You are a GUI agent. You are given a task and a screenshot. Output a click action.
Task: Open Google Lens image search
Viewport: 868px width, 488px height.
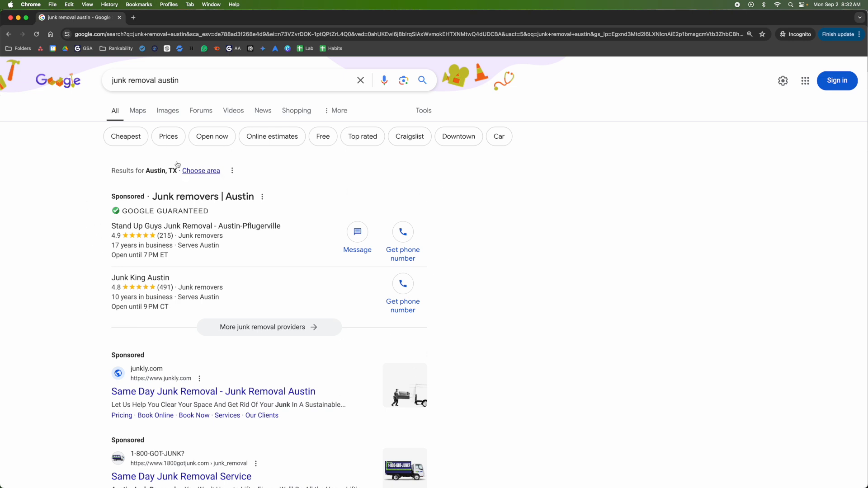pos(404,80)
